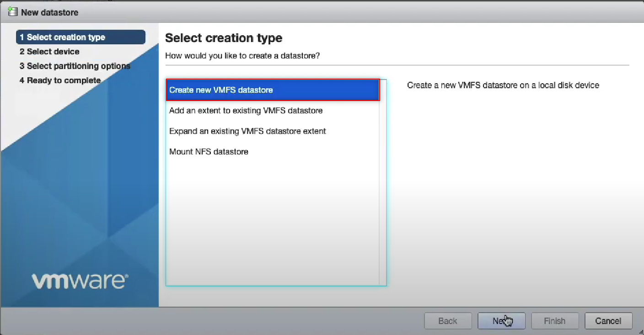Viewport: 644px width, 335px height.
Task: Click the New datastore title bar icon
Action: (13, 12)
